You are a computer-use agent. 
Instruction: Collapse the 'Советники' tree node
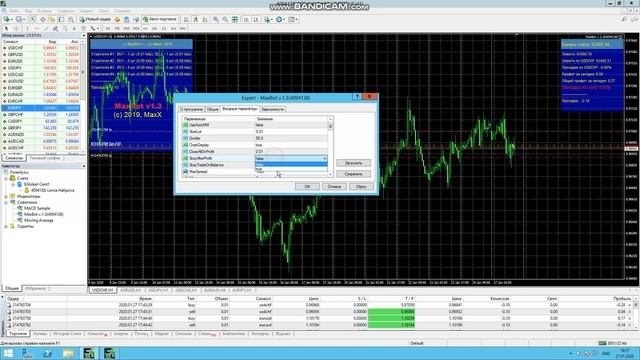(6, 202)
